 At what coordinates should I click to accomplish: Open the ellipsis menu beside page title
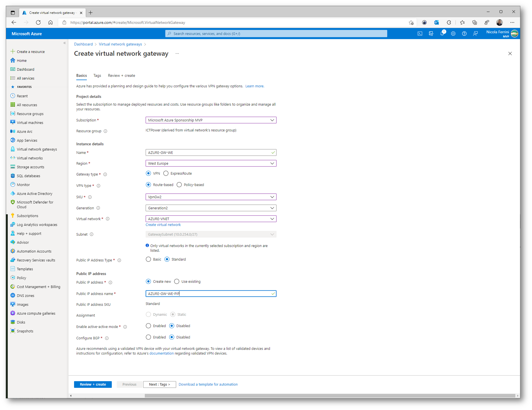point(177,53)
